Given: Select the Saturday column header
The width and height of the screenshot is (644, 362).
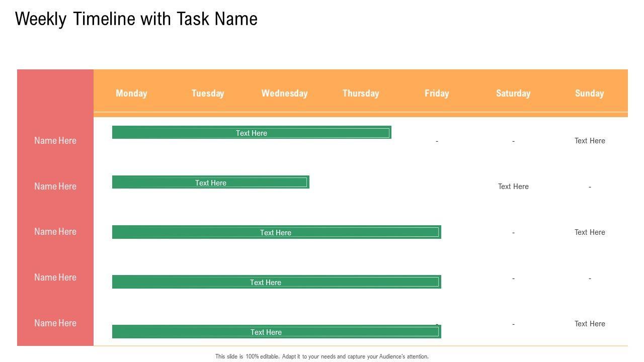Looking at the screenshot, I should 513,93.
